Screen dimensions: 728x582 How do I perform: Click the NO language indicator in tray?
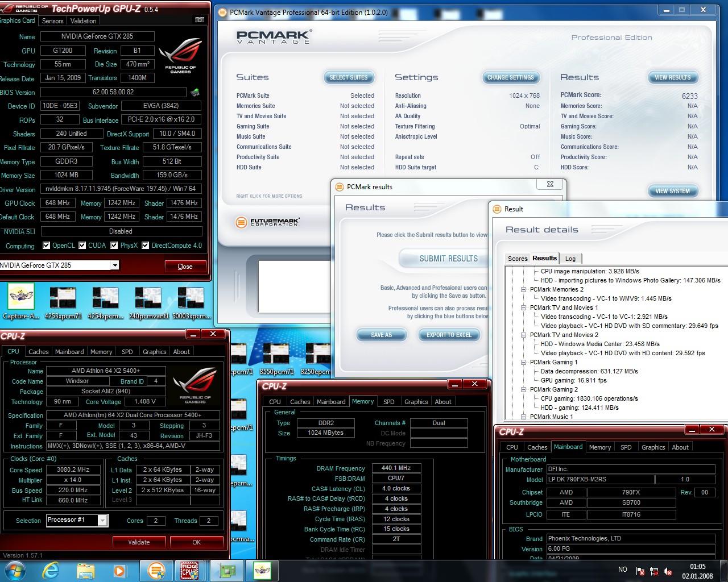click(623, 569)
